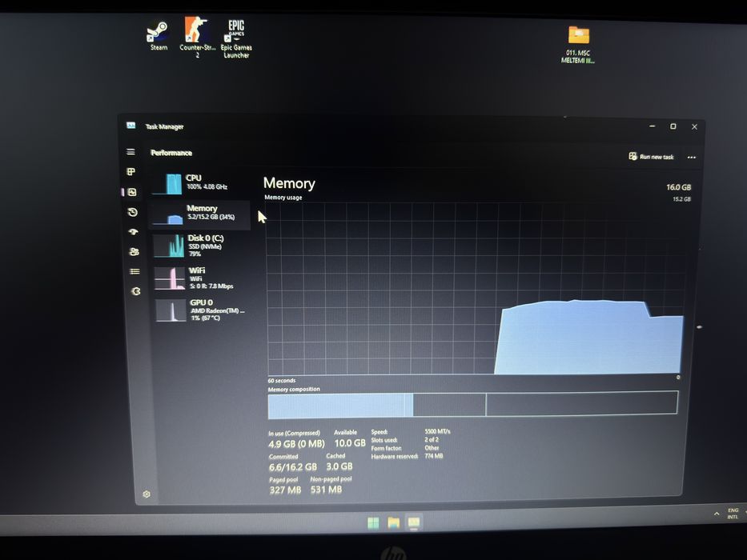Click the Hardware reserved value 774 MB
747x560 pixels.
coord(433,456)
